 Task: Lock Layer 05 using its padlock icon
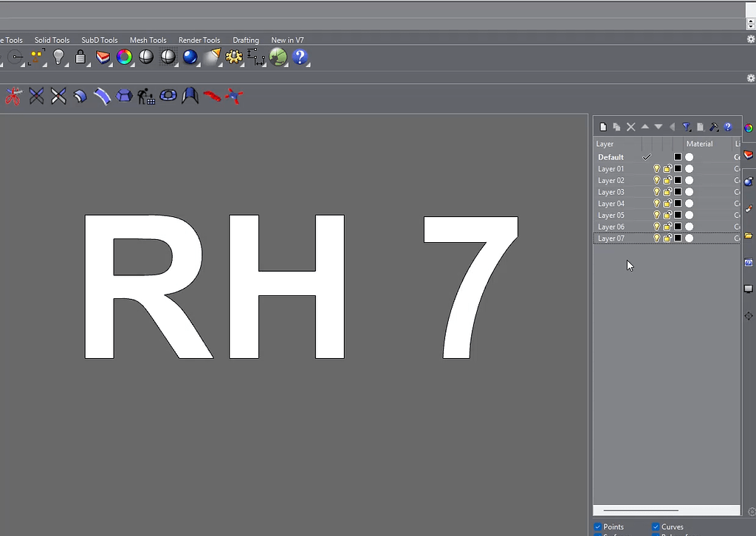pos(667,215)
